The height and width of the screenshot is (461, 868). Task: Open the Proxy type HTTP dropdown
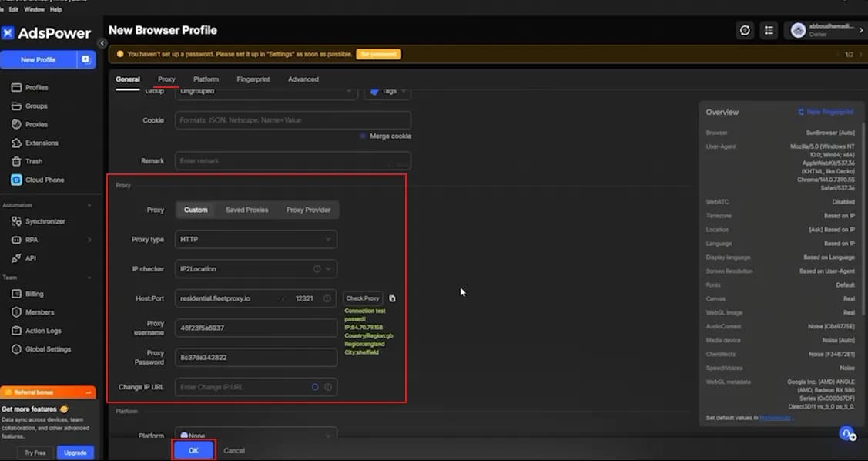pyautogui.click(x=256, y=239)
